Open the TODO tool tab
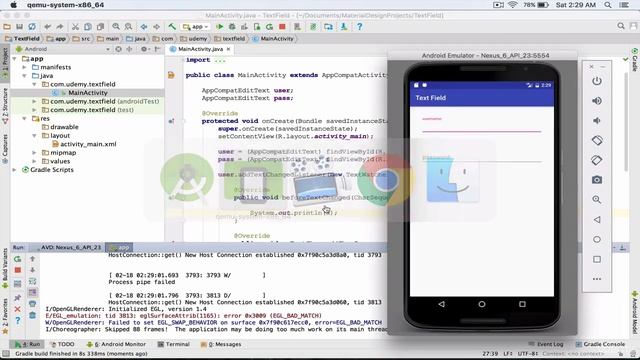 click(62, 344)
